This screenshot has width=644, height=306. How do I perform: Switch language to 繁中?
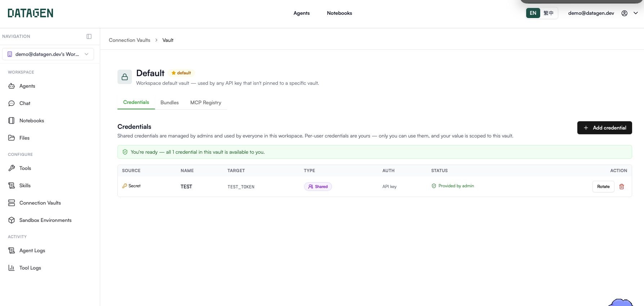tap(548, 13)
